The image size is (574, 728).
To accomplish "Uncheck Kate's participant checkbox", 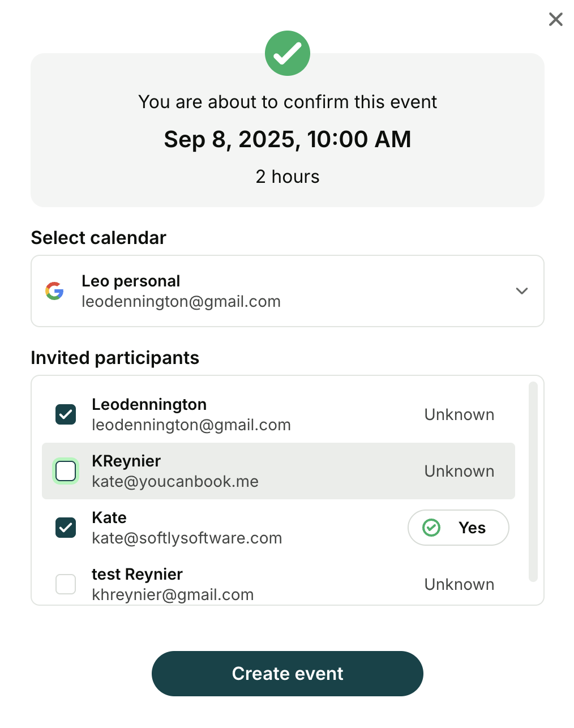I will (66, 528).
